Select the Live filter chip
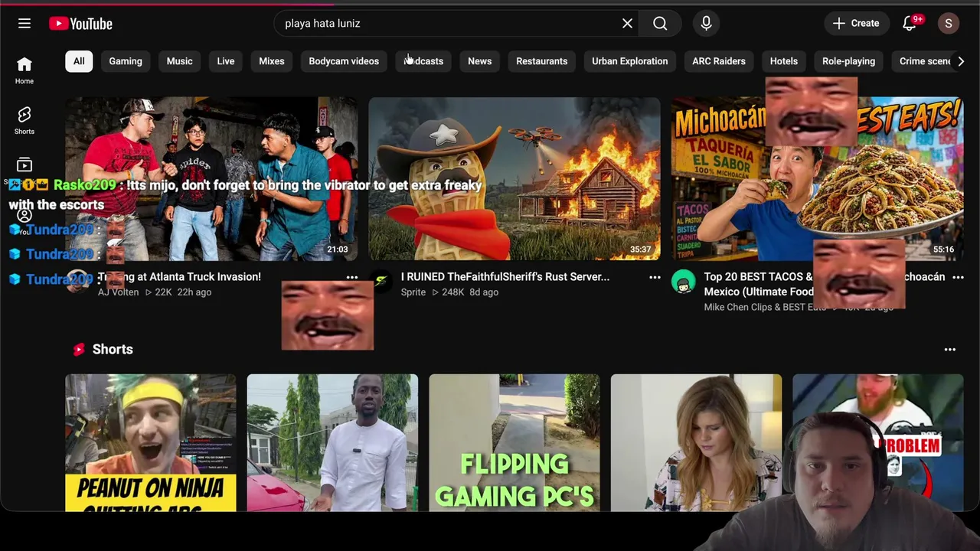Screen dimensions: 980x551 coord(226,61)
